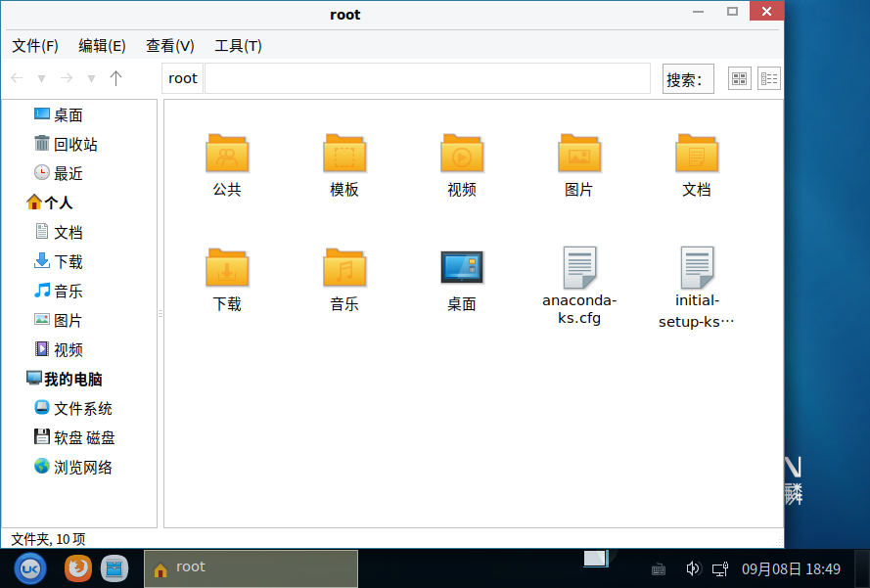Open the forward history dropdown arrow
Image resolution: width=870 pixels, height=588 pixels.
(x=91, y=78)
